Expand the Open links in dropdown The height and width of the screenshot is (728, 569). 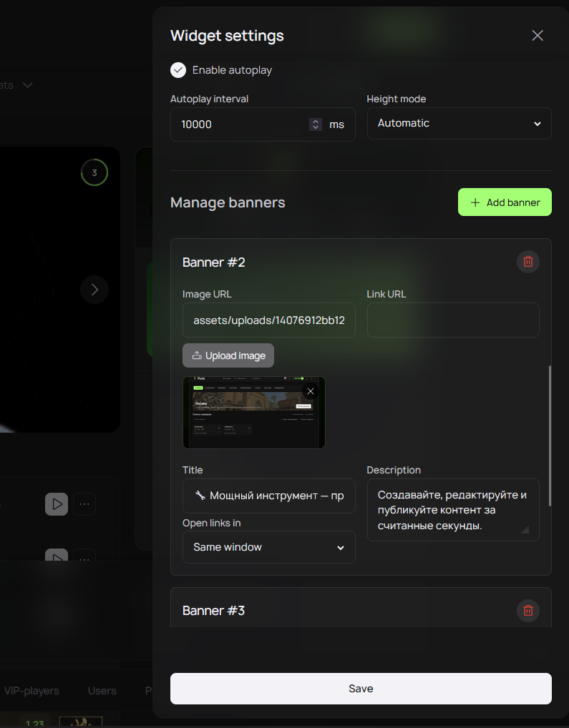269,547
